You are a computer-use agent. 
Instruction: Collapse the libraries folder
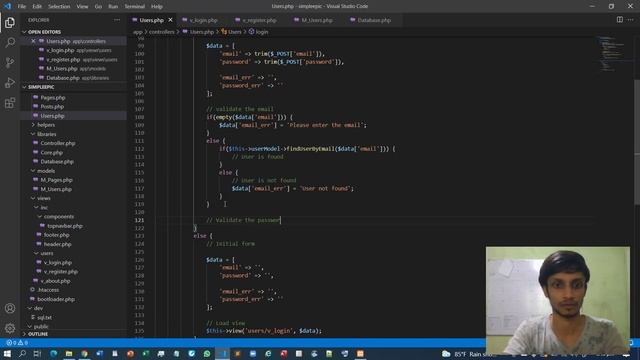coord(47,134)
